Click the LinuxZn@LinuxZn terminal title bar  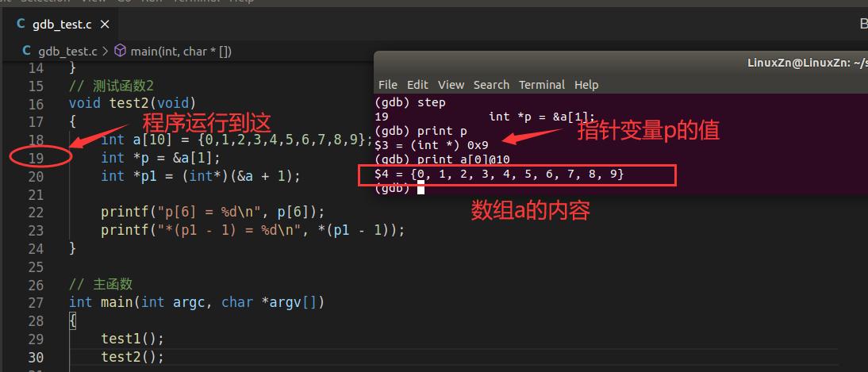point(619,63)
